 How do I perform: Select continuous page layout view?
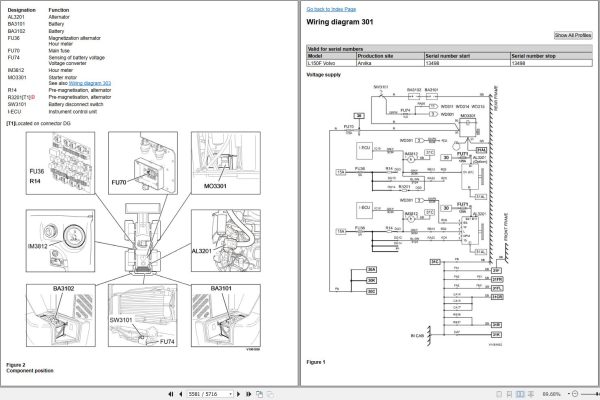tap(509, 394)
